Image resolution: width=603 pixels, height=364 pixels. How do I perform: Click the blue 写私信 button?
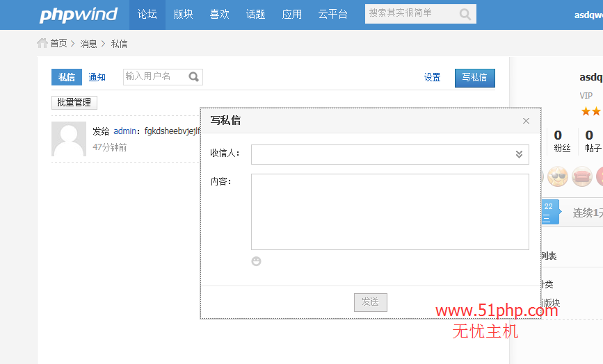point(475,78)
